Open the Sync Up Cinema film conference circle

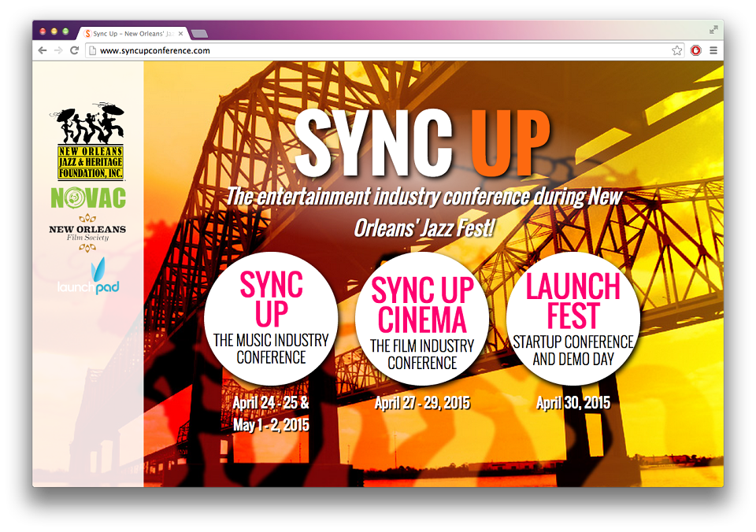[422, 319]
